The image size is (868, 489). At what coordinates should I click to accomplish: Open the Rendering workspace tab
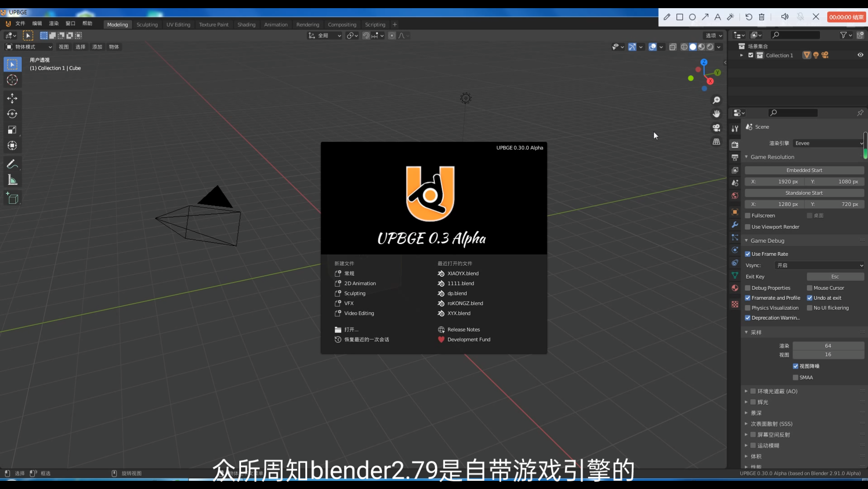[308, 24]
